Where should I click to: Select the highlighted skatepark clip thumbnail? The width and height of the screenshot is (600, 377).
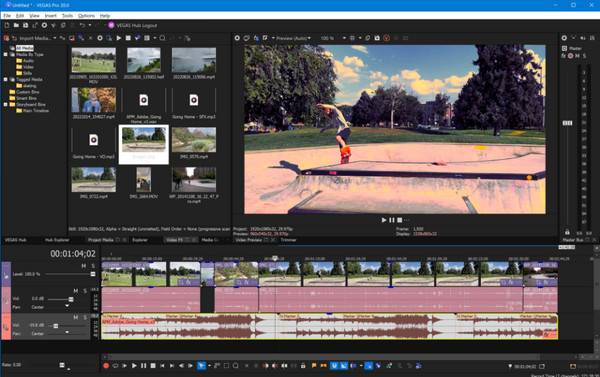143,144
